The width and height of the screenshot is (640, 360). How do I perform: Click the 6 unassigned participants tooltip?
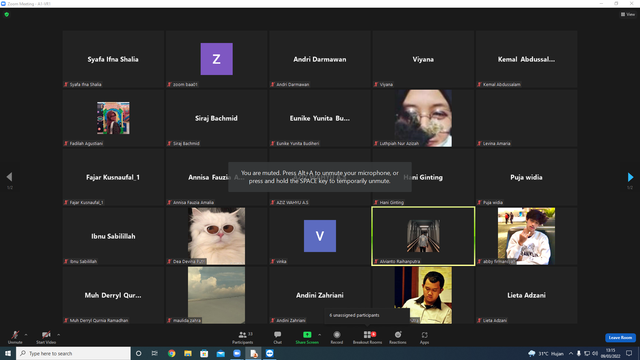pos(367,315)
